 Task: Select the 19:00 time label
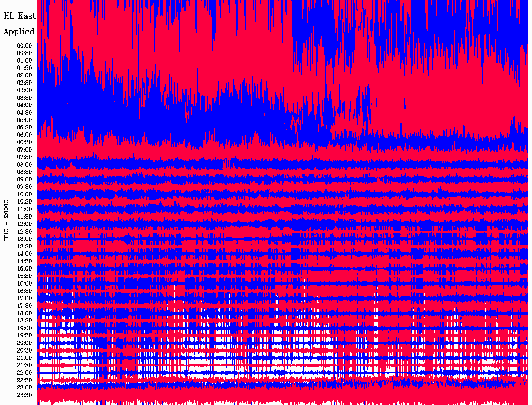[x=24, y=328]
